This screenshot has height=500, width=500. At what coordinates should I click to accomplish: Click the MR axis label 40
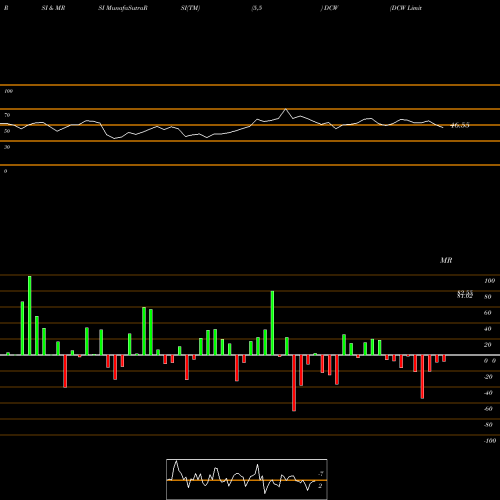pyautogui.click(x=488, y=329)
